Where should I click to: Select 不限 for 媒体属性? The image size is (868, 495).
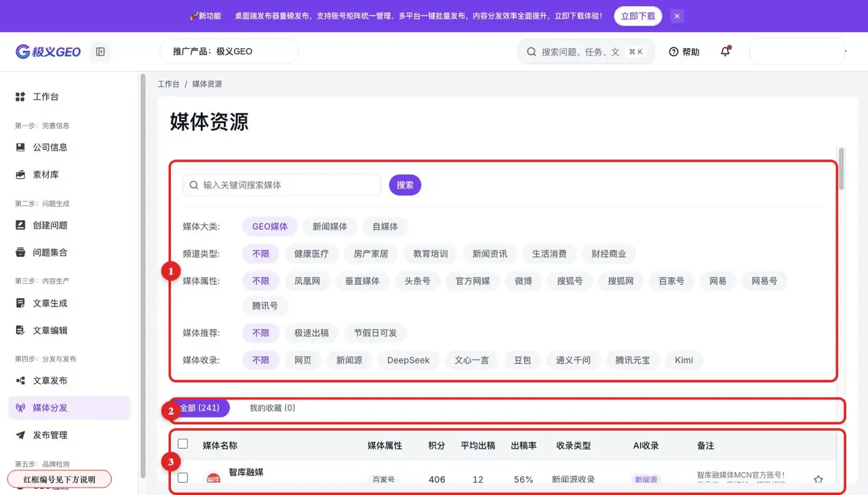coord(260,281)
